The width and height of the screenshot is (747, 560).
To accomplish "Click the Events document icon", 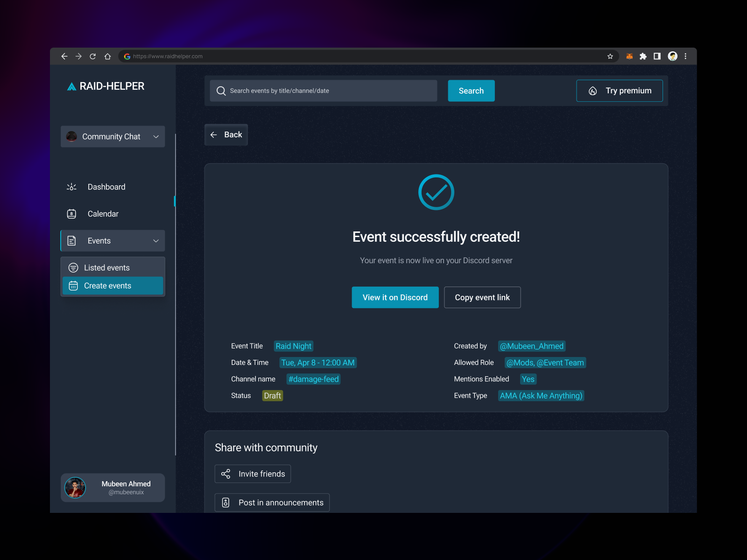I will pos(71,241).
